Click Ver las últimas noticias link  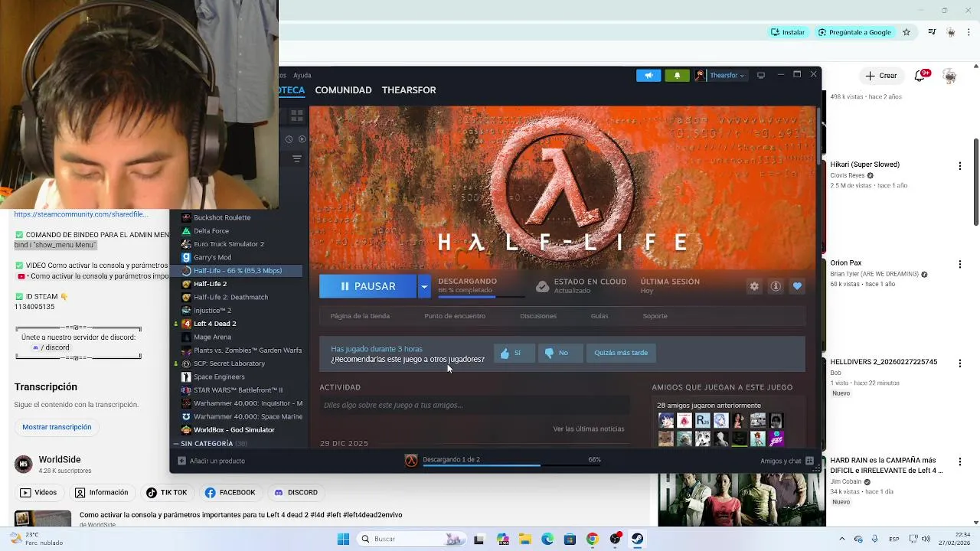[589, 429]
